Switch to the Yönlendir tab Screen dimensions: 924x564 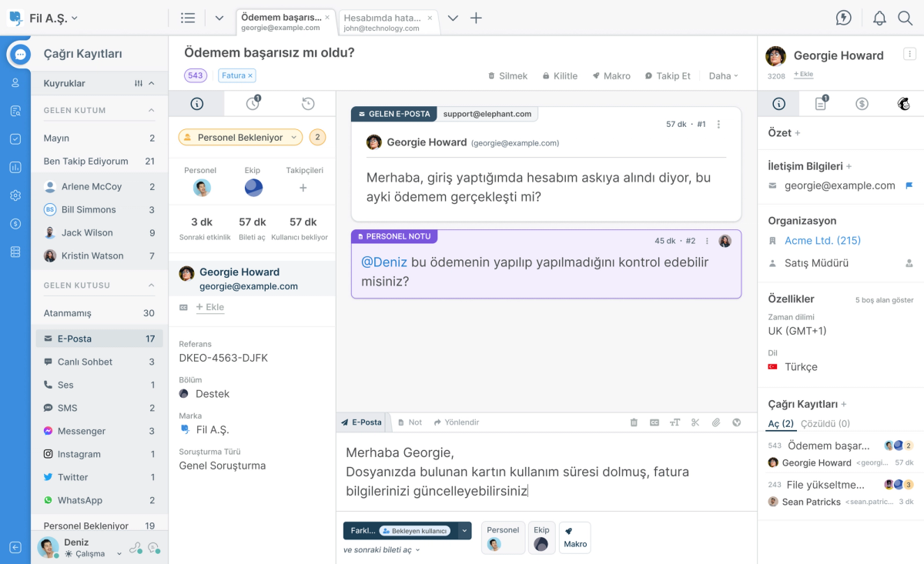coord(457,422)
